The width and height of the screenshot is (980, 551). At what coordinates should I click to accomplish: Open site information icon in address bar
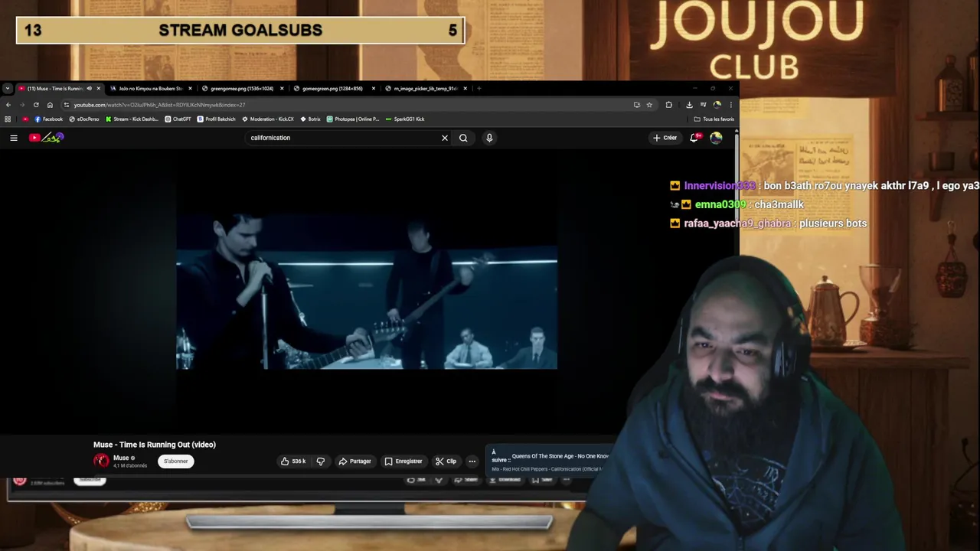tap(67, 105)
